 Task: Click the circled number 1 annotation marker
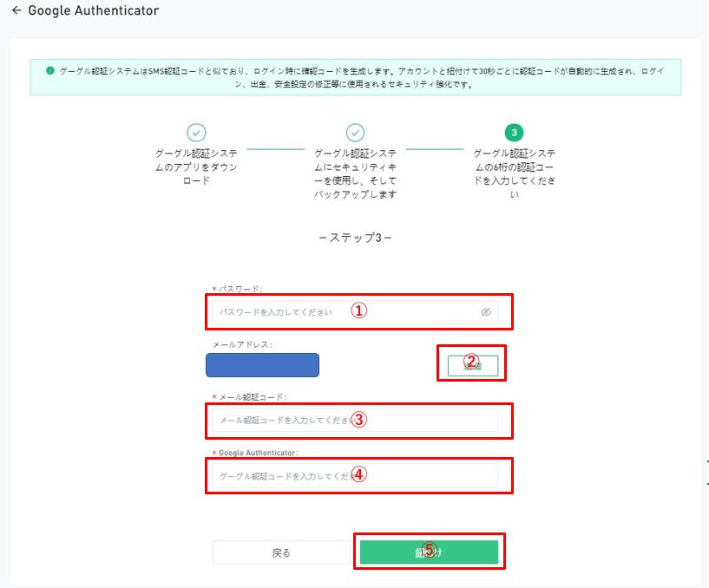pos(358,310)
